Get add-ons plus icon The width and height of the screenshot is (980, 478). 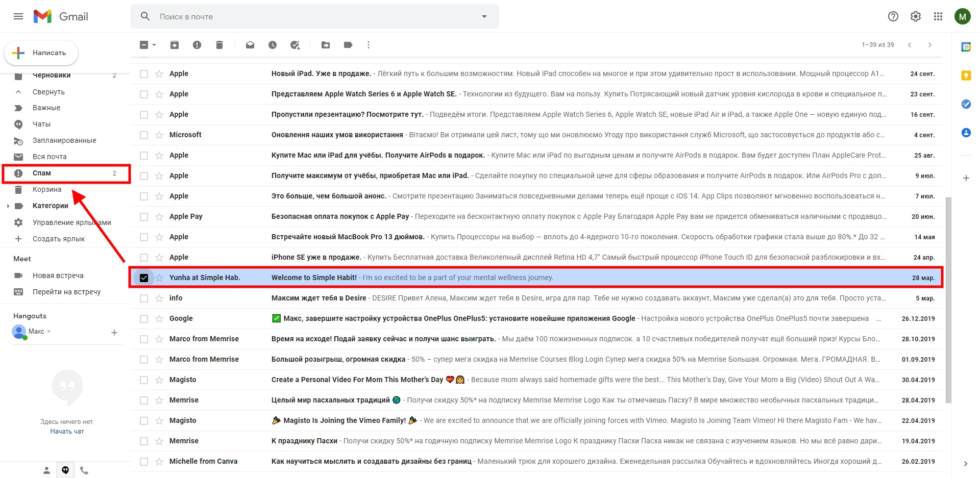pyautogui.click(x=966, y=178)
